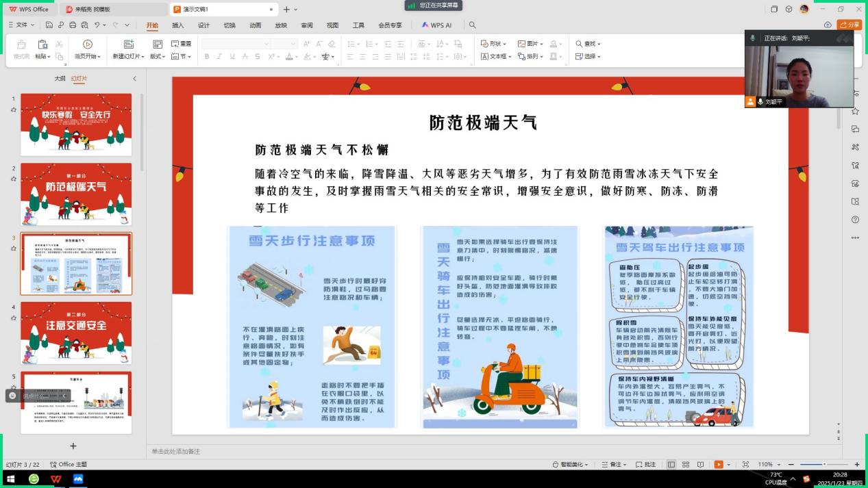
Task: Switch to slide sorter grid view
Action: pyautogui.click(x=686, y=465)
